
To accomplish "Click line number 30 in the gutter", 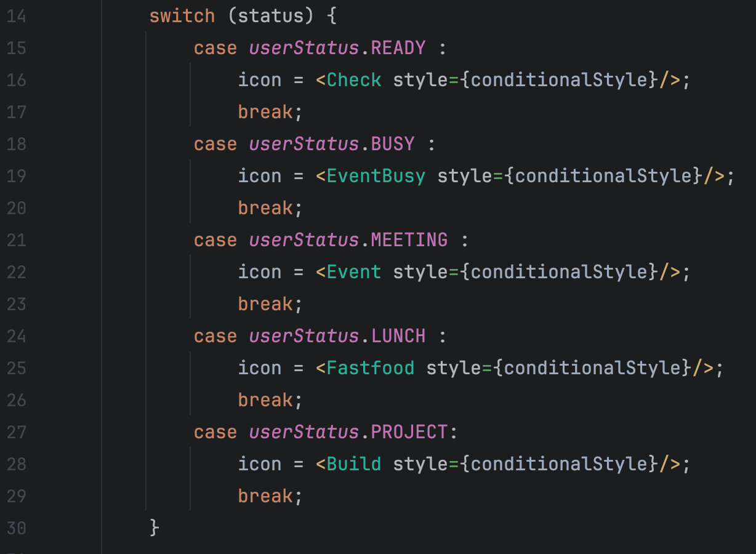I will click(16, 528).
